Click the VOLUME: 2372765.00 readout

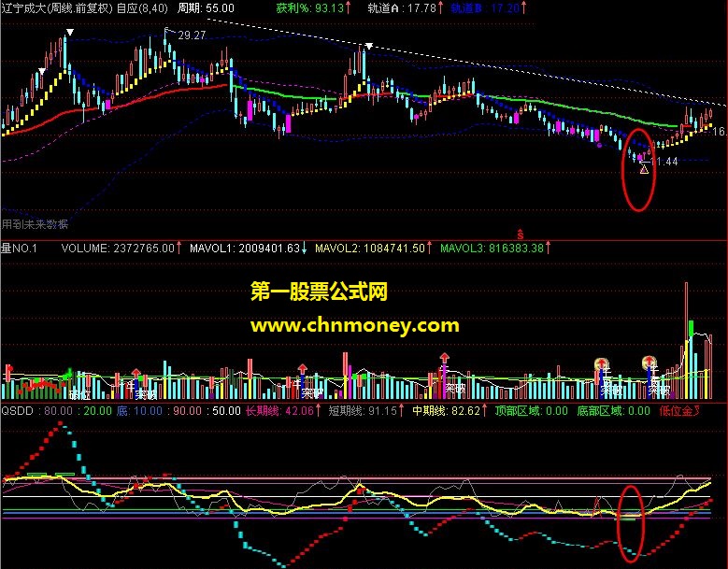(x=121, y=249)
